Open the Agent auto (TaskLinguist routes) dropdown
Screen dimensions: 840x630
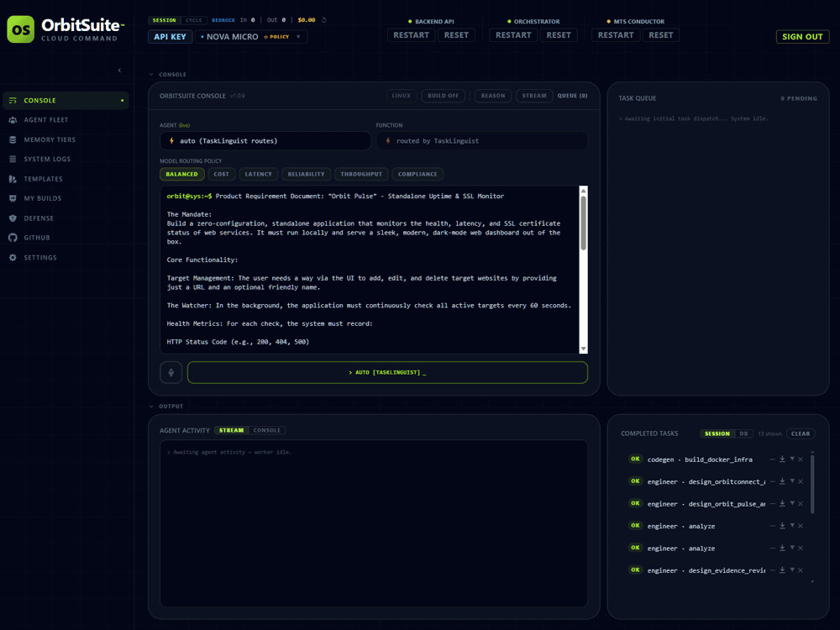tap(265, 141)
